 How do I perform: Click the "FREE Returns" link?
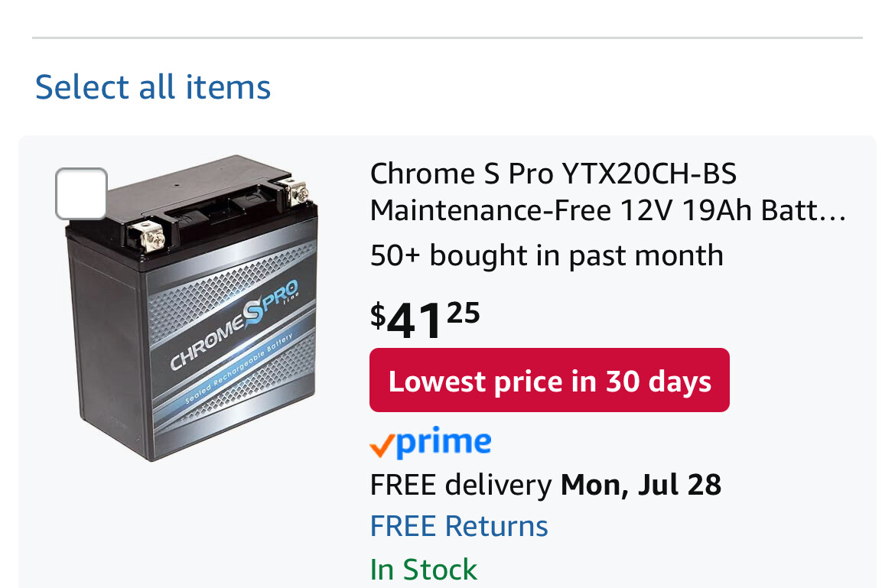(x=458, y=525)
